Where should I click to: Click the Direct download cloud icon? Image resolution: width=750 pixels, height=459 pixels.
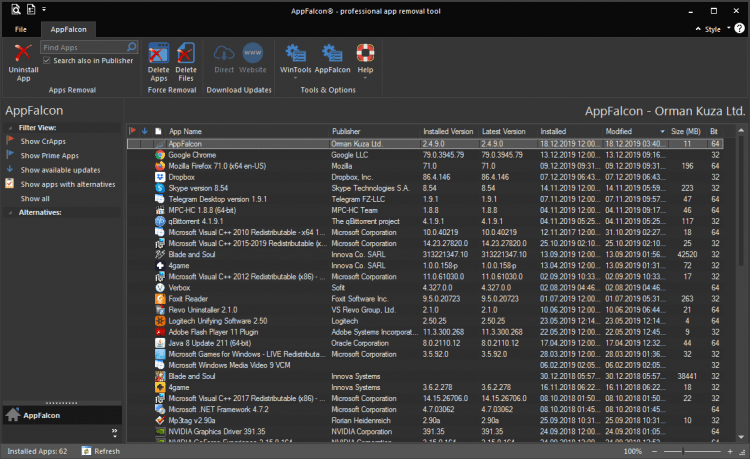tap(224, 52)
